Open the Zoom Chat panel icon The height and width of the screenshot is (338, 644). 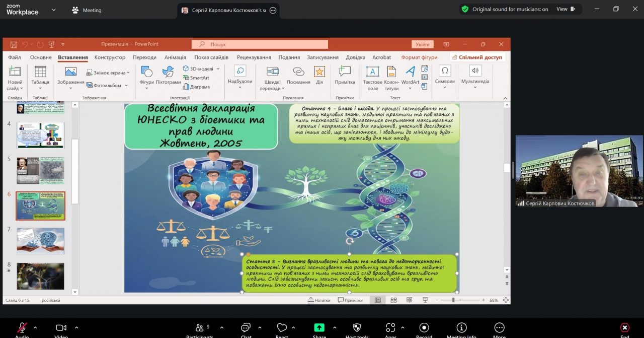pos(246,328)
